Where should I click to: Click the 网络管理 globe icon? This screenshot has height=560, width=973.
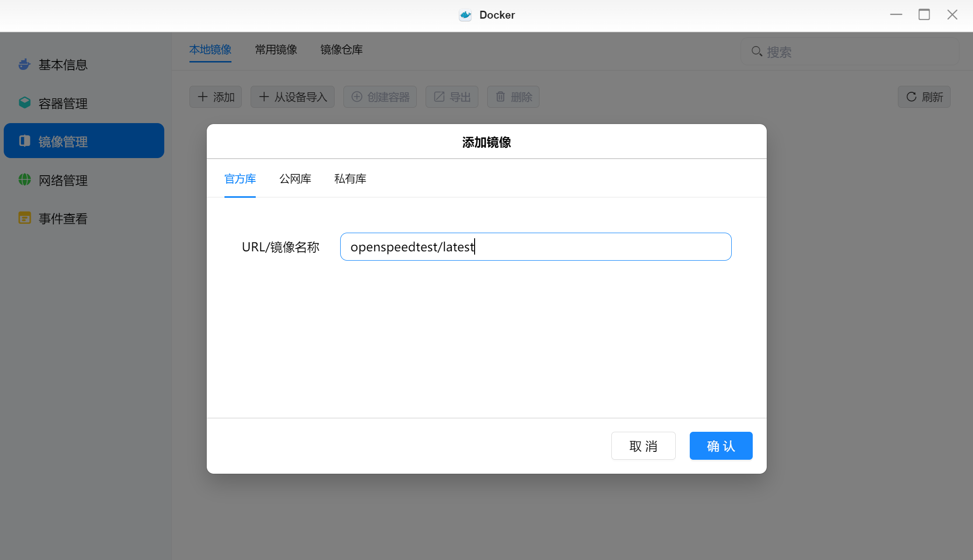pyautogui.click(x=24, y=180)
